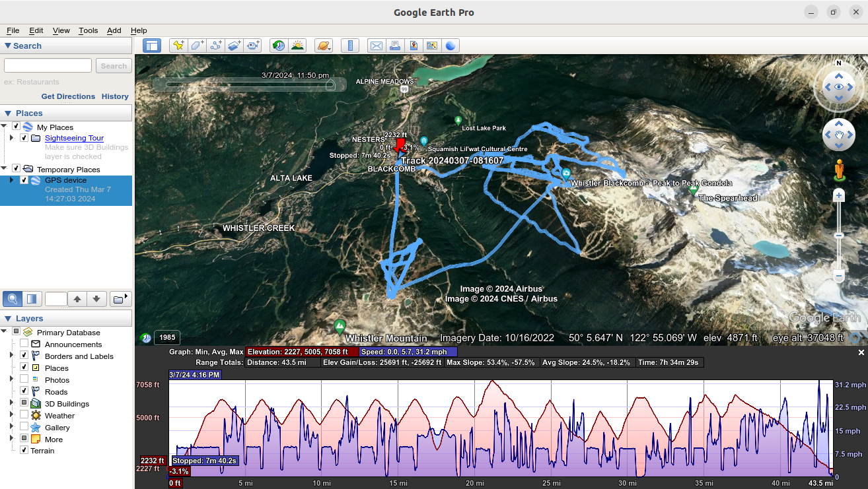
Task: Click the Print toolbar icon
Action: (395, 46)
